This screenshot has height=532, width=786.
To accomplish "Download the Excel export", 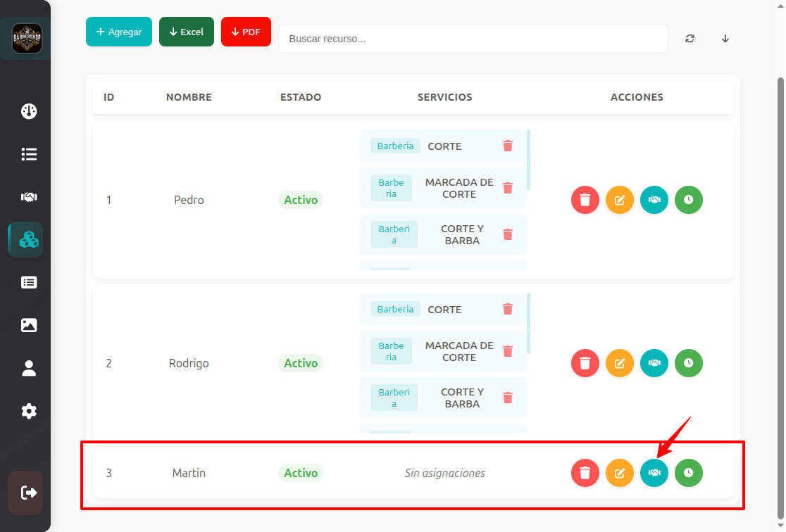I will [x=187, y=32].
